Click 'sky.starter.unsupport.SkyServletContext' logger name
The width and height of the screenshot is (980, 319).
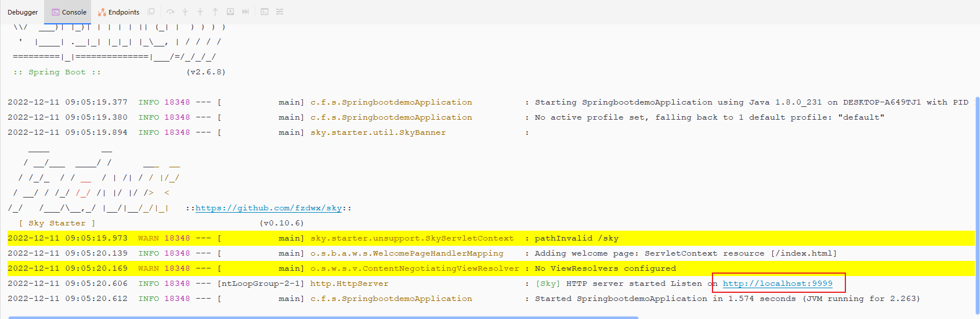point(412,238)
